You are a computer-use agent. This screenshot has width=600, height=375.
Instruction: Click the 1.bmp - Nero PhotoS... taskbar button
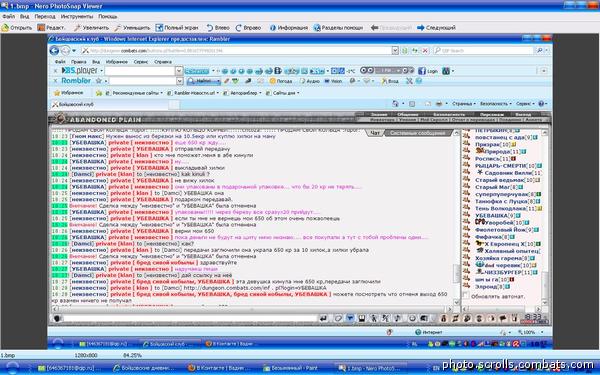[370, 368]
